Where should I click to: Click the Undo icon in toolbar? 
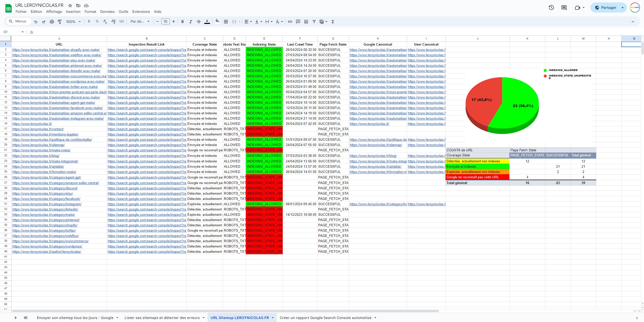pyautogui.click(x=36, y=22)
